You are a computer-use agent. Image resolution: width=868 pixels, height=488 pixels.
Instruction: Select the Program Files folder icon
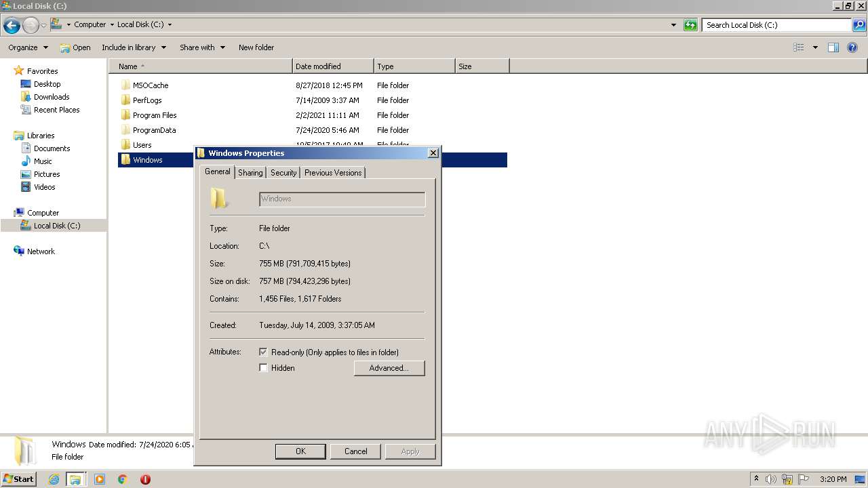(125, 115)
